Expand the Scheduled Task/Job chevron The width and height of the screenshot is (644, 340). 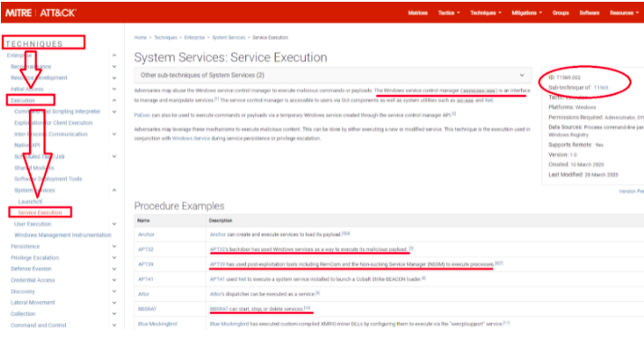tap(114, 156)
